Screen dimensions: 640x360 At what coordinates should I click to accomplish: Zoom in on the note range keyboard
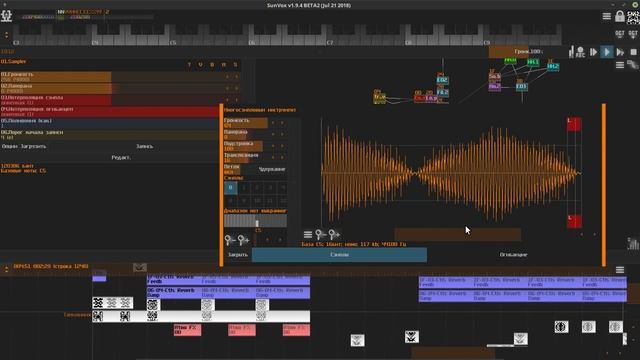[243, 240]
